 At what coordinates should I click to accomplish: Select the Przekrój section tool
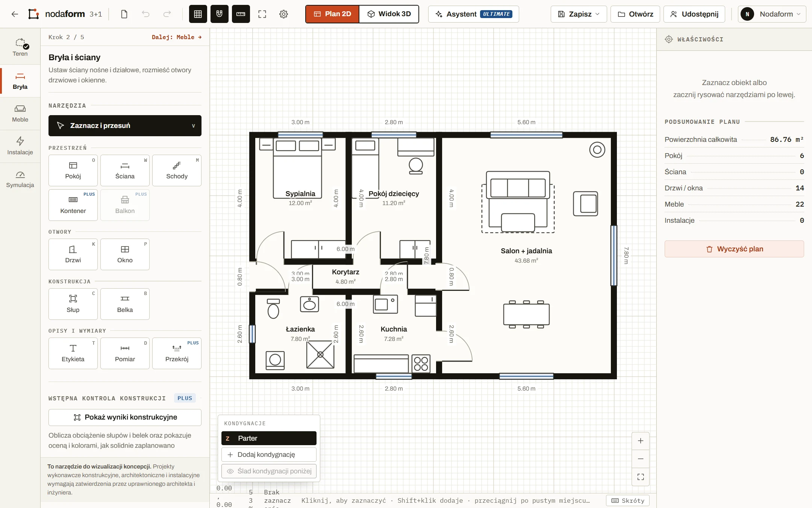(177, 353)
